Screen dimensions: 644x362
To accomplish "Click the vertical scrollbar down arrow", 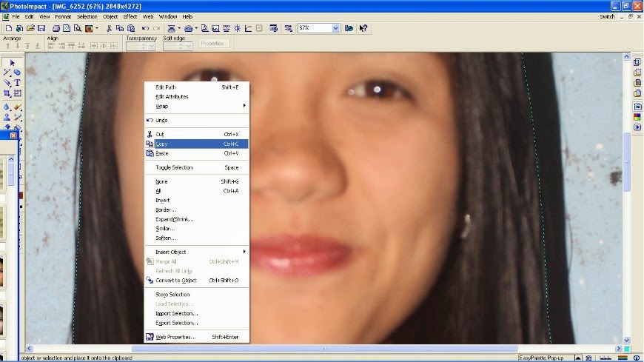I will coord(627,341).
